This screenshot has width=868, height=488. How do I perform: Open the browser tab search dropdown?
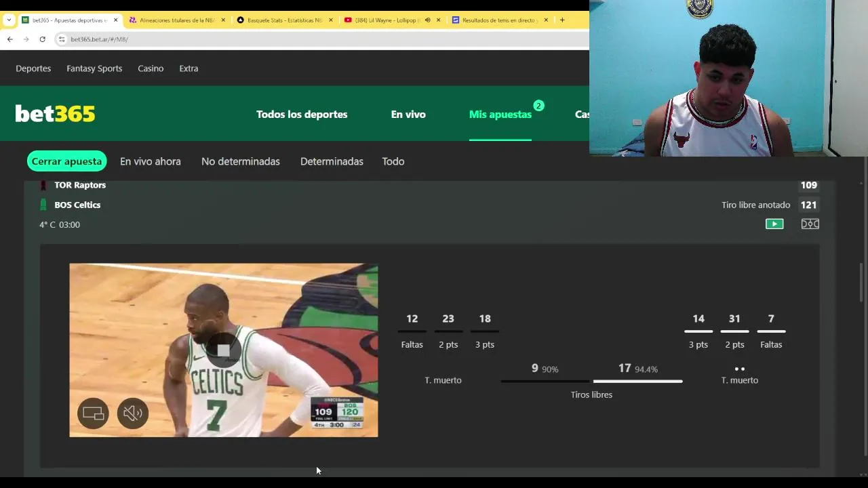coord(9,20)
